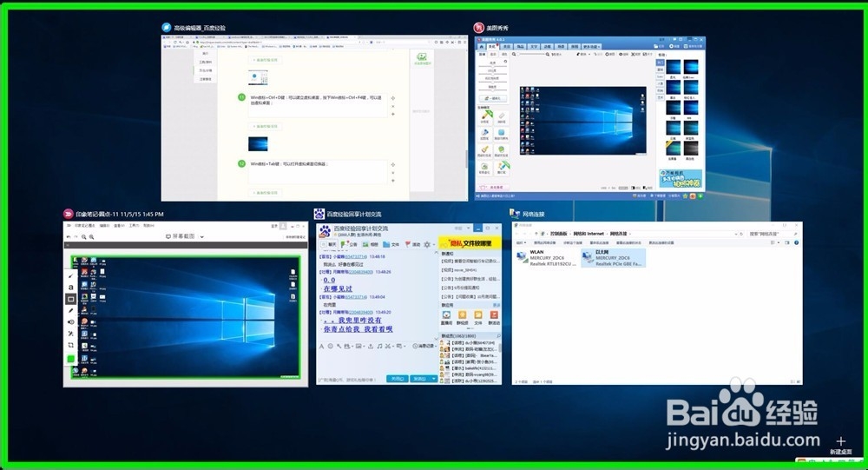The width and height of the screenshot is (868, 470).
Task: Open Meitu home tab icon
Action: click(x=482, y=47)
